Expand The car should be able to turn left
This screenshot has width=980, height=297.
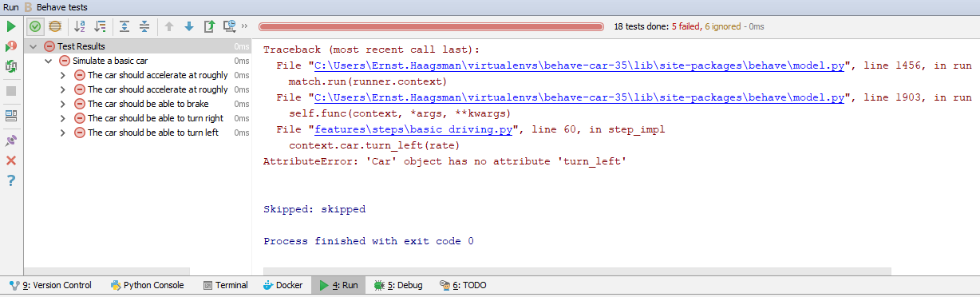click(x=64, y=133)
